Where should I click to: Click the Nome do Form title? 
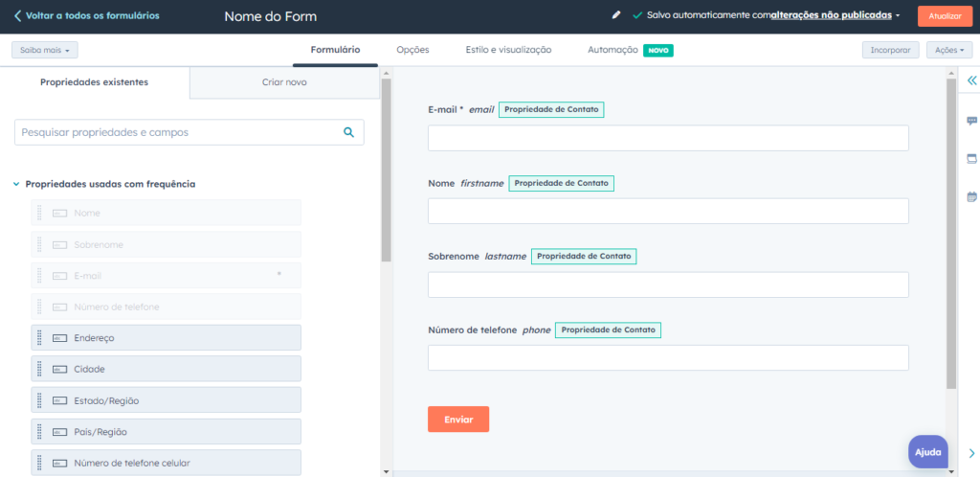(x=271, y=17)
